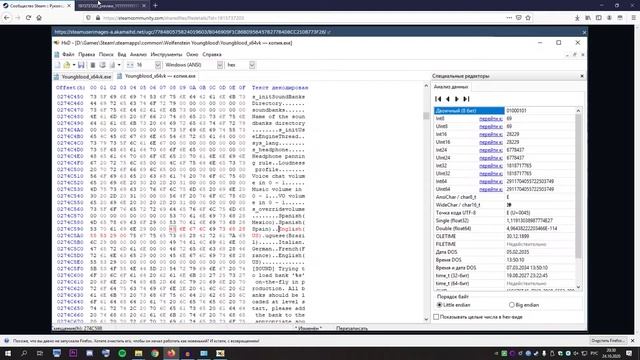Click the Firefox home button
The width and height of the screenshot is (640, 360).
point(39,18)
